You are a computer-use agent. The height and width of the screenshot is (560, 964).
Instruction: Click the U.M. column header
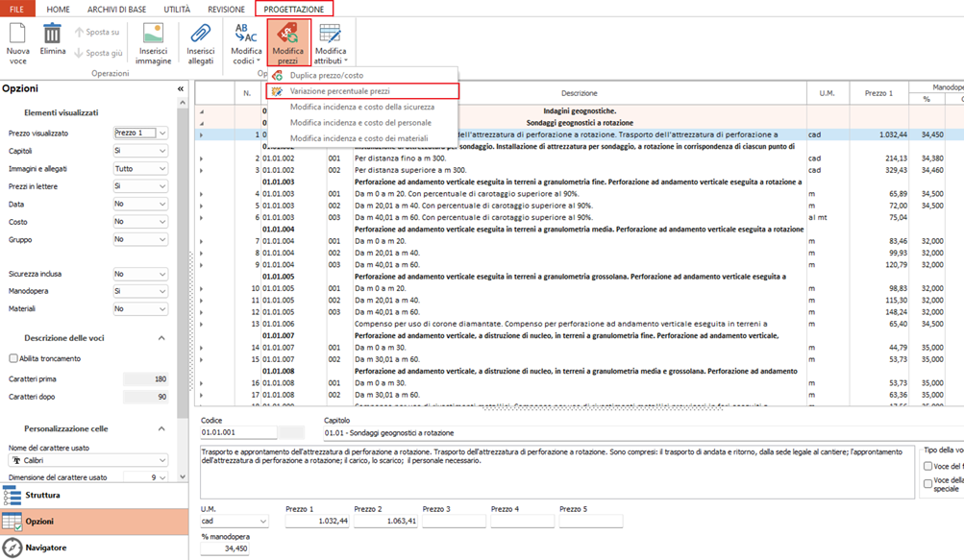coord(827,93)
